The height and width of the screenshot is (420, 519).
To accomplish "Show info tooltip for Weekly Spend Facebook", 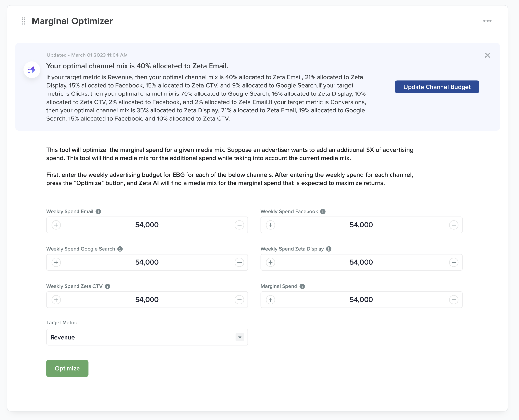I will (323, 212).
